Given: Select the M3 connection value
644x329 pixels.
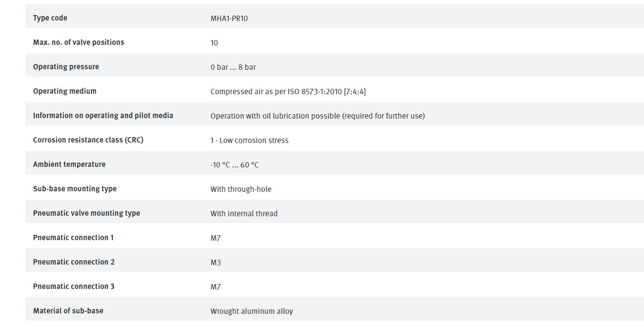Looking at the screenshot, I should point(215,263).
